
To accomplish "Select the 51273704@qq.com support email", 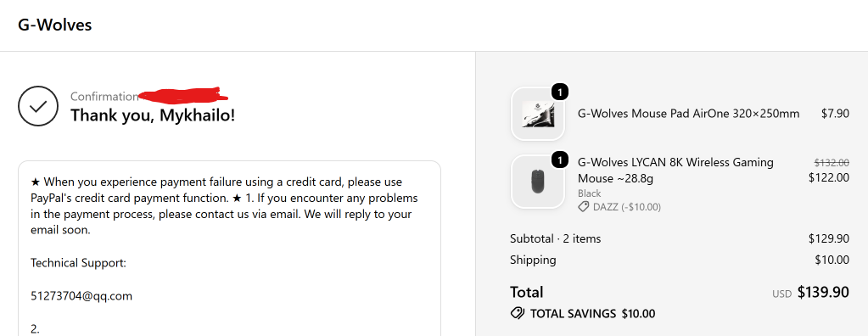I will (81, 296).
